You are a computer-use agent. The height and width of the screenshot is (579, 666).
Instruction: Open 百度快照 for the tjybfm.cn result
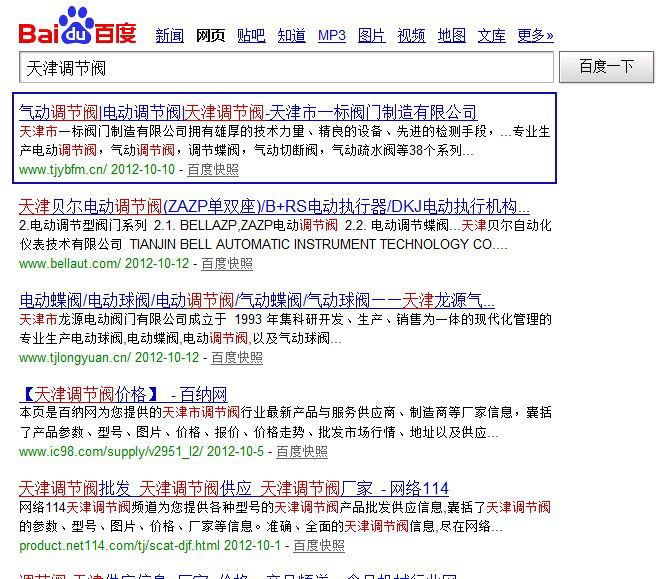[x=213, y=170]
